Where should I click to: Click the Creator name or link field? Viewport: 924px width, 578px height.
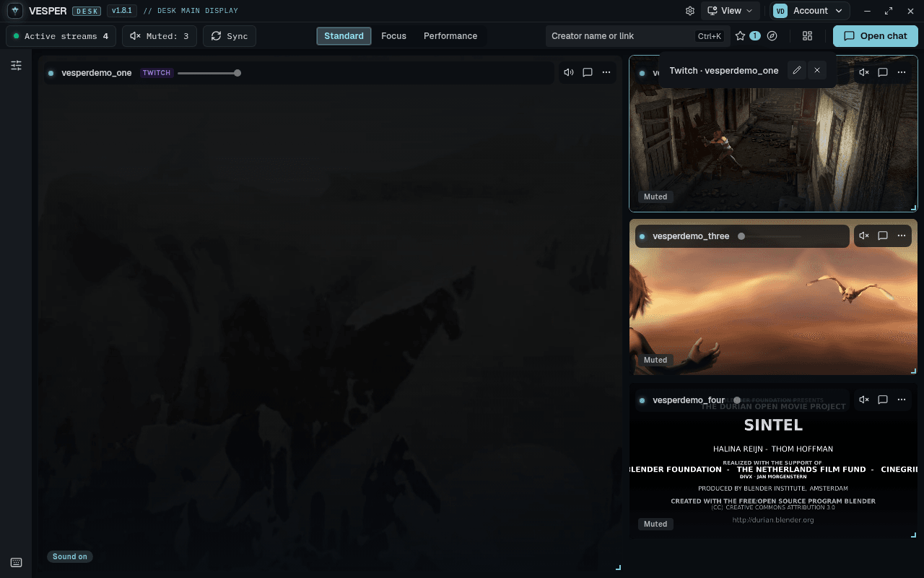pyautogui.click(x=637, y=36)
